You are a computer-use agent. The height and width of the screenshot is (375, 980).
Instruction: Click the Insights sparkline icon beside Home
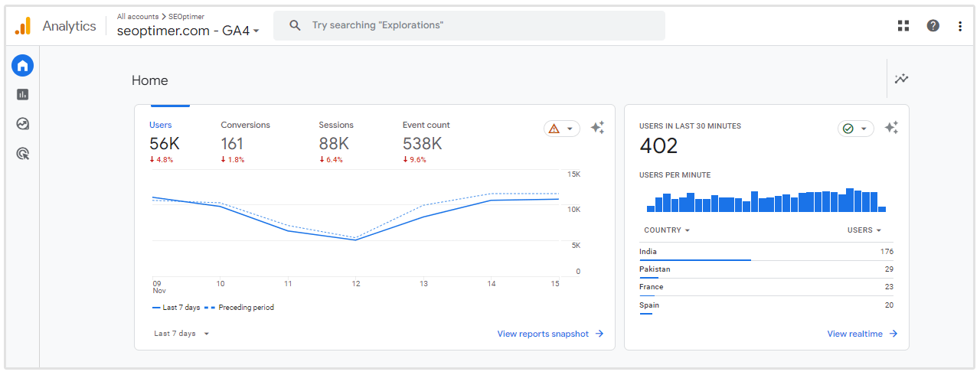tap(902, 79)
